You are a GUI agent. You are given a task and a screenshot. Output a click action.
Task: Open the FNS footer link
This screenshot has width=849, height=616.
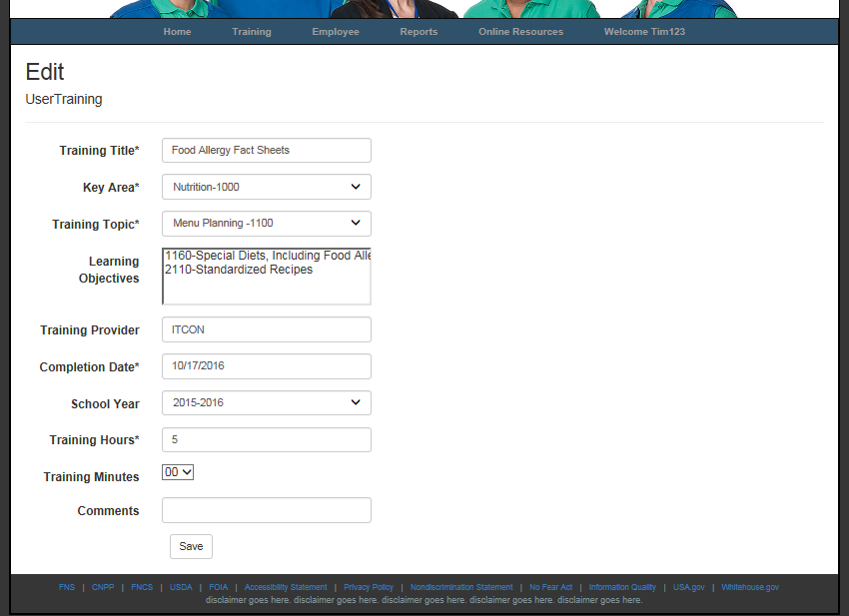coord(67,587)
